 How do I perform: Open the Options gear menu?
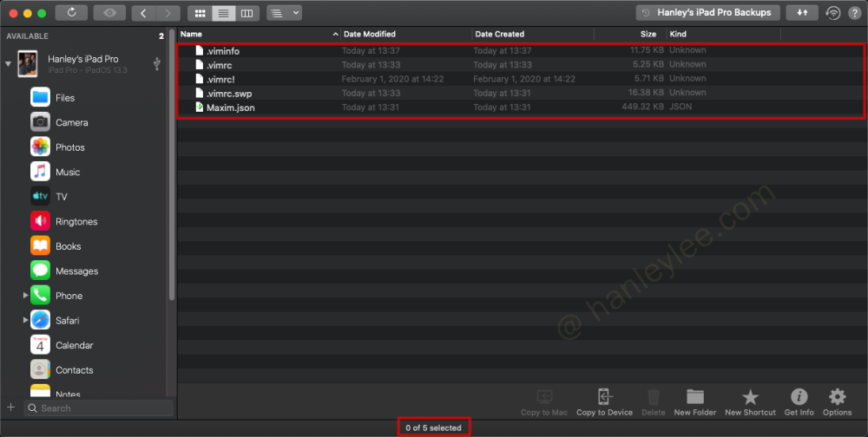pyautogui.click(x=837, y=397)
